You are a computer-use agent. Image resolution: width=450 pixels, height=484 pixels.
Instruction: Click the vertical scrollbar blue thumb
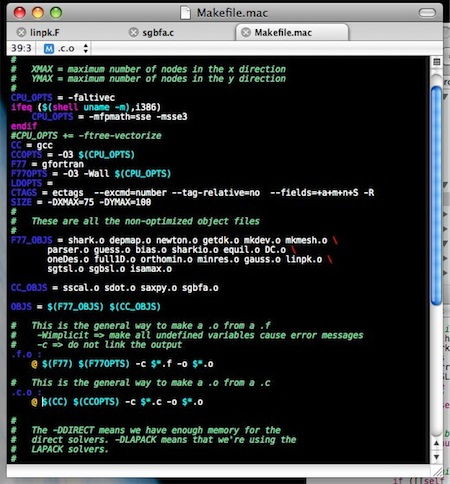[x=436, y=195]
